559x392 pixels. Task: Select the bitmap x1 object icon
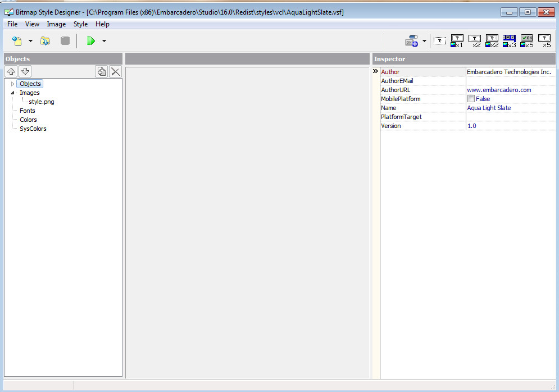pyautogui.click(x=457, y=41)
